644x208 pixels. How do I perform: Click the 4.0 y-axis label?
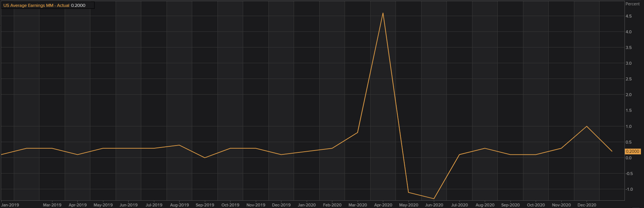click(x=629, y=32)
